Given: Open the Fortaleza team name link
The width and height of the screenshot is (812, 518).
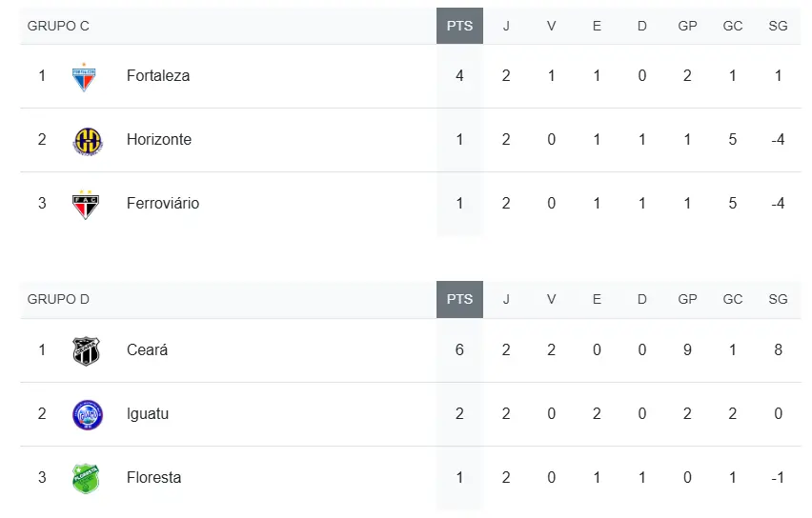Looking at the screenshot, I should 158,76.
